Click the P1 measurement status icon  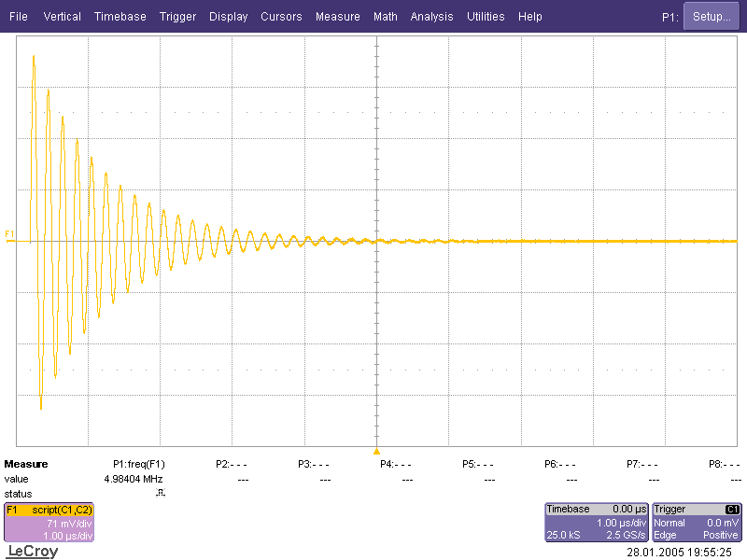(x=160, y=494)
